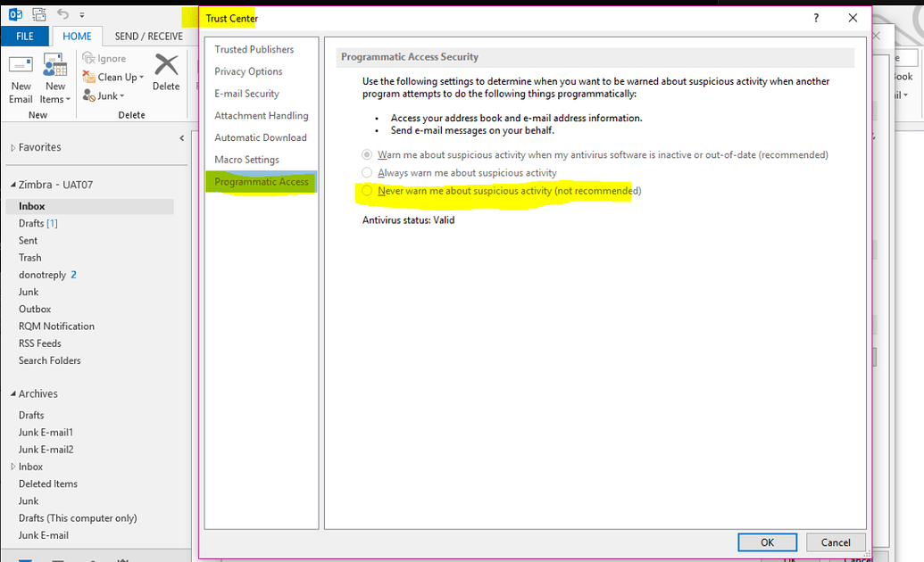Open the FILE menu
924x562 pixels.
point(25,37)
